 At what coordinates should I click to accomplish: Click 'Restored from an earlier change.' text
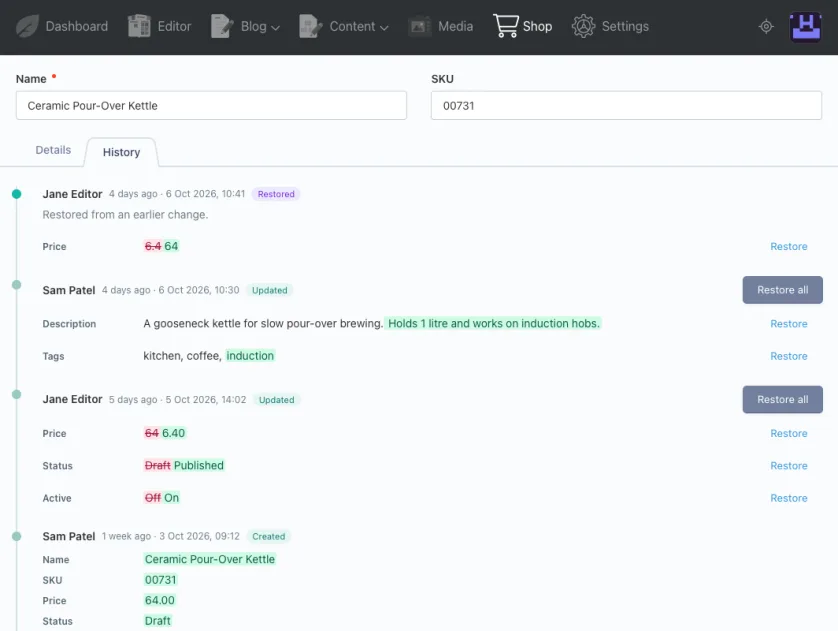[x=125, y=215]
